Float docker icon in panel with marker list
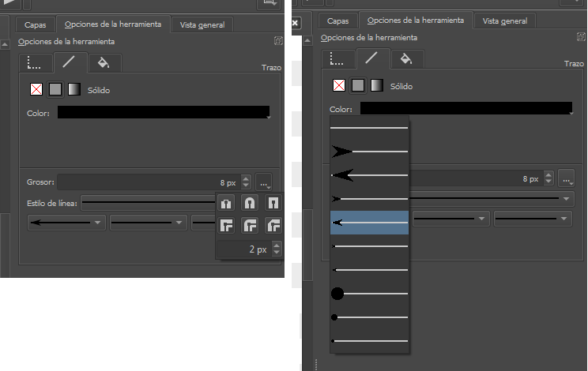588x371 pixels. click(581, 36)
